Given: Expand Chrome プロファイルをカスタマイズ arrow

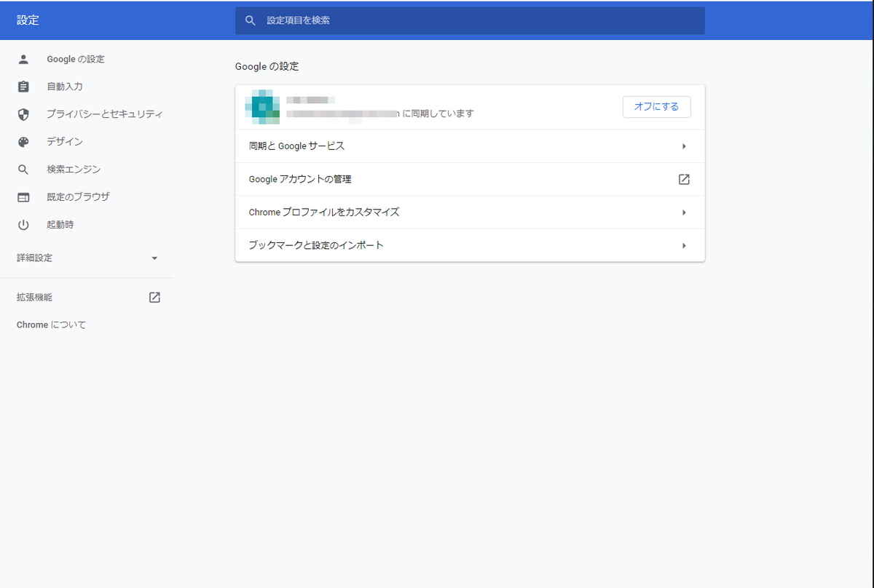Looking at the screenshot, I should click(684, 212).
